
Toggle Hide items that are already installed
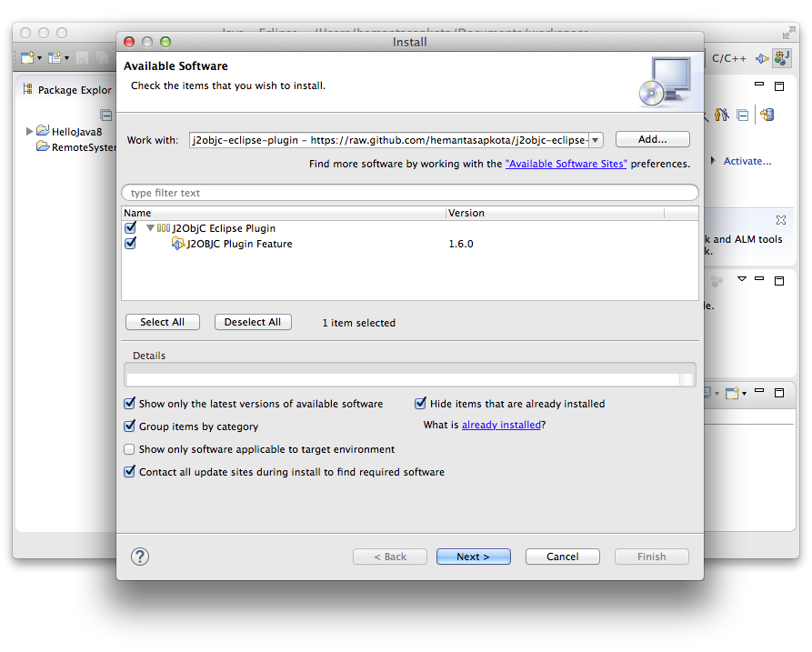coord(420,404)
